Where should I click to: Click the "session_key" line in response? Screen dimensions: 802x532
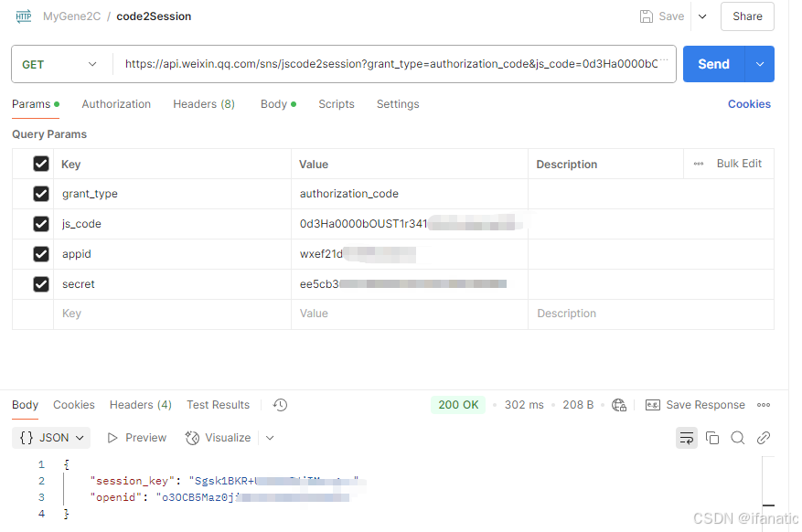(x=224, y=481)
